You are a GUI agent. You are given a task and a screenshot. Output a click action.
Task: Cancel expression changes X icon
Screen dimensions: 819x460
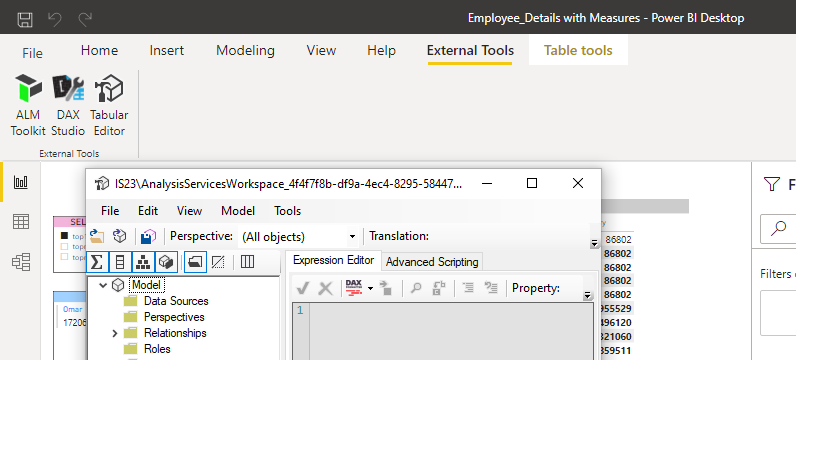[x=325, y=288]
